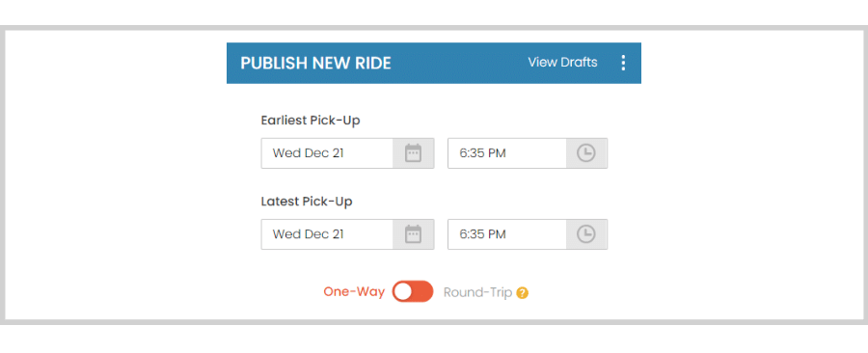Click the blue header bar beside View Drafts

pyautogui.click(x=459, y=63)
